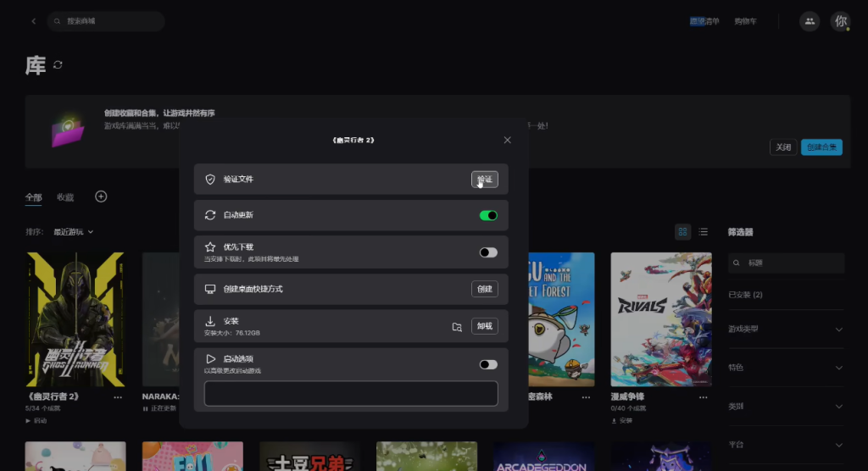
Task: Turn on the 启动选项 toggle
Action: pyautogui.click(x=488, y=364)
